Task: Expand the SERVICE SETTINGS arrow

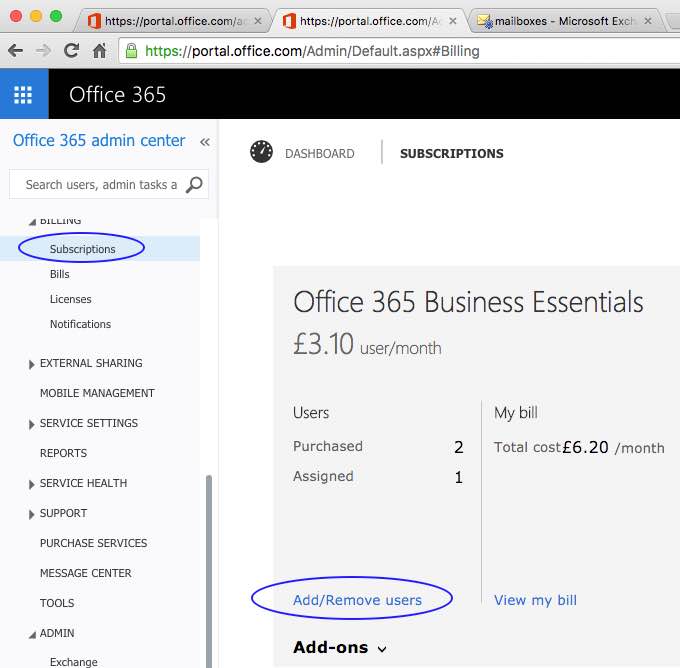Action: [31, 424]
